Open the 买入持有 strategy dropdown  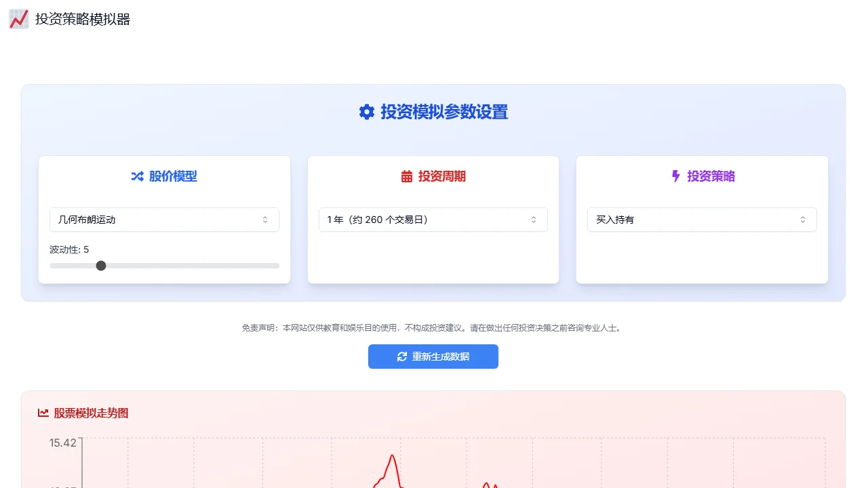pos(702,219)
